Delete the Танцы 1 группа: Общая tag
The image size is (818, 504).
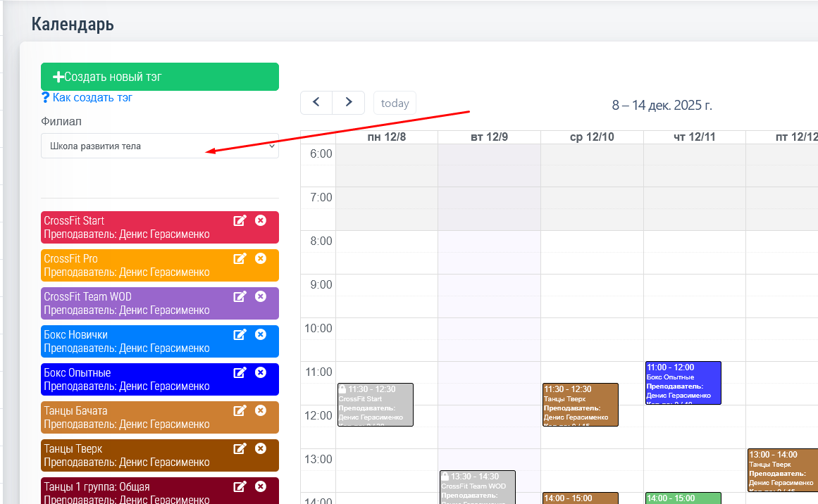coord(261,487)
